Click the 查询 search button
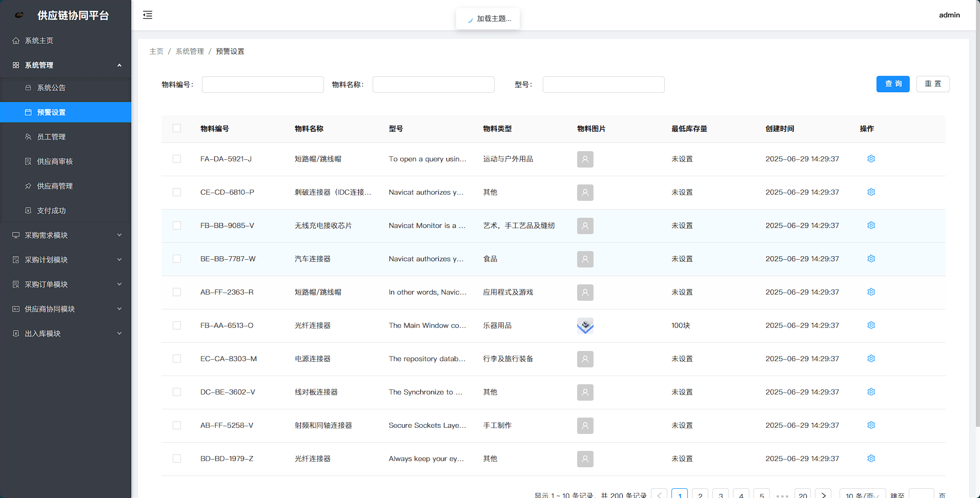The image size is (980, 498). 892,84
